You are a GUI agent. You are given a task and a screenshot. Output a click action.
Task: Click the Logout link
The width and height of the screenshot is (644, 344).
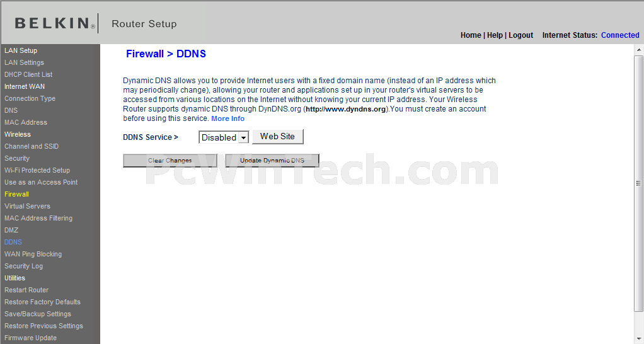tap(520, 35)
